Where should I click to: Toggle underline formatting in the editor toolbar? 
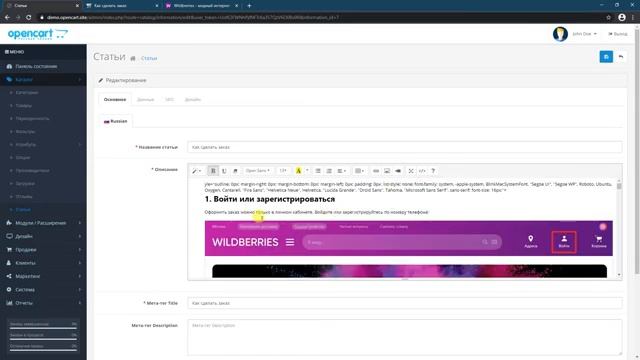tap(224, 171)
